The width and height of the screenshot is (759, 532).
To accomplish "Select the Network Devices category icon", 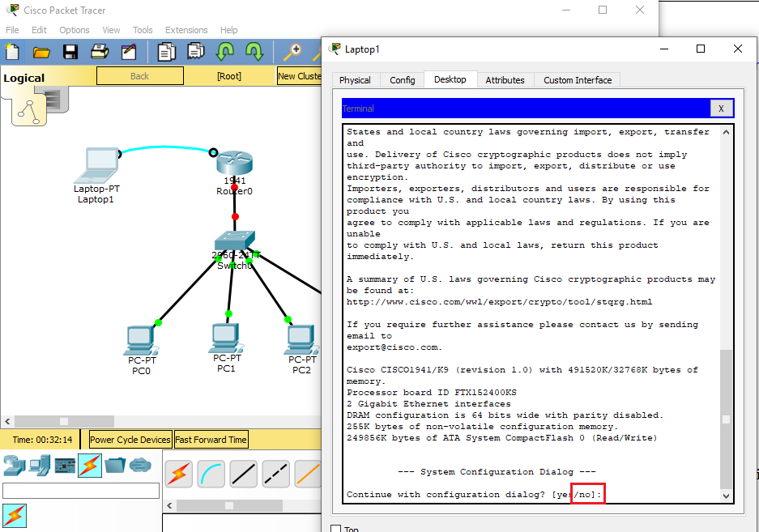I will click(14, 466).
